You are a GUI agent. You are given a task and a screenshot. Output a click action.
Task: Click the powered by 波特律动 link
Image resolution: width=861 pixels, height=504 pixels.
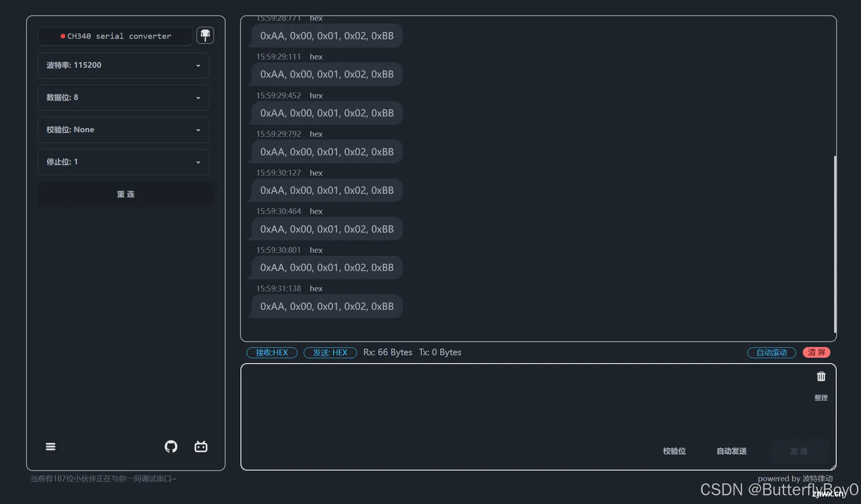[x=795, y=478]
